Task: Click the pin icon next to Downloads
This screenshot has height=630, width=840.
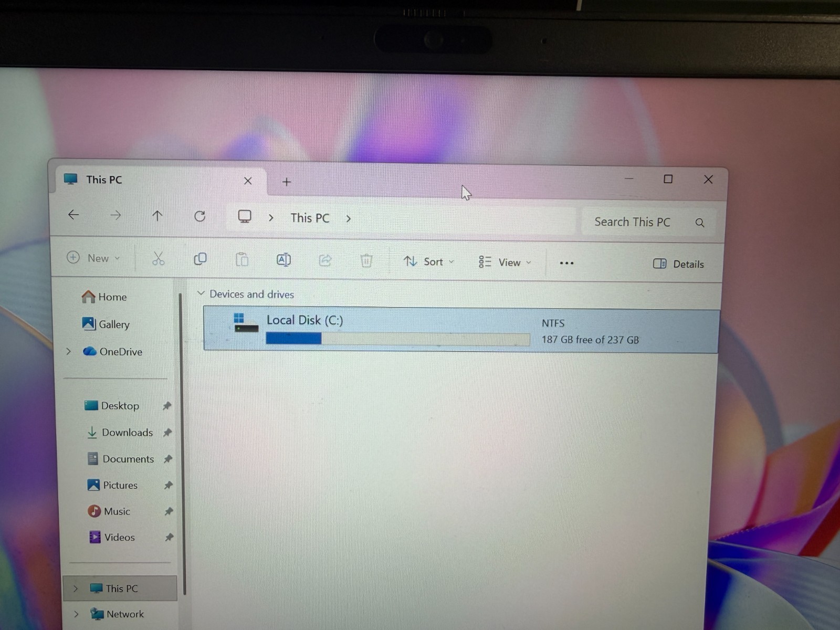Action: (167, 432)
